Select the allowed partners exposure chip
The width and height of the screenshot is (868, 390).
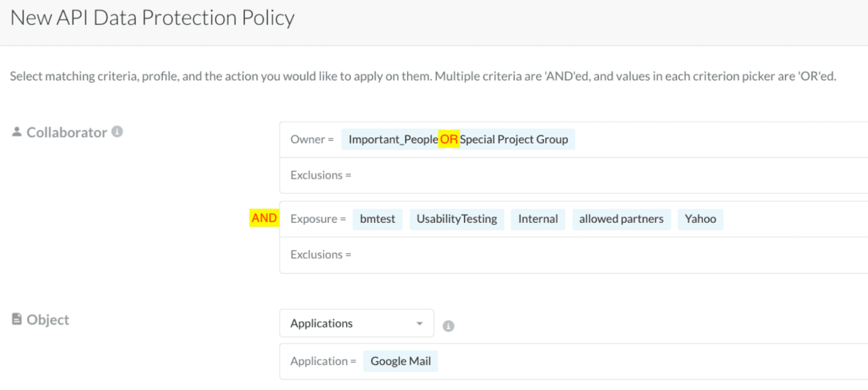tap(621, 219)
